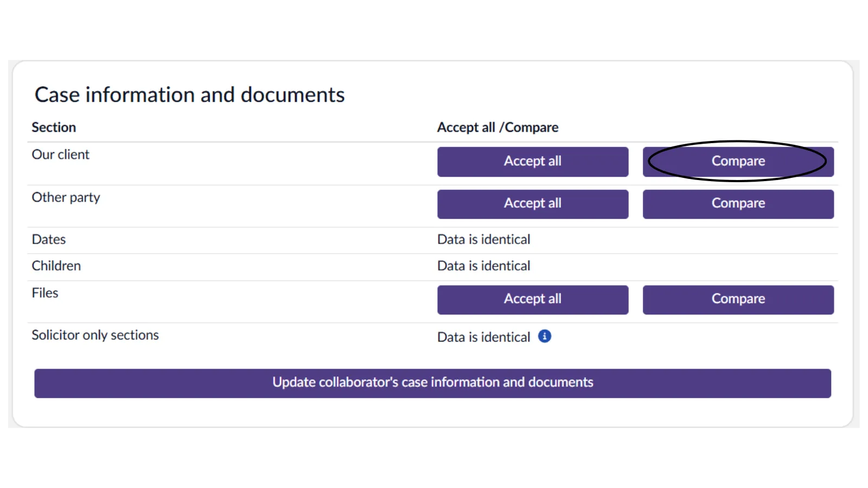The height and width of the screenshot is (488, 868).
Task: Compare the Other party section data
Action: click(738, 204)
